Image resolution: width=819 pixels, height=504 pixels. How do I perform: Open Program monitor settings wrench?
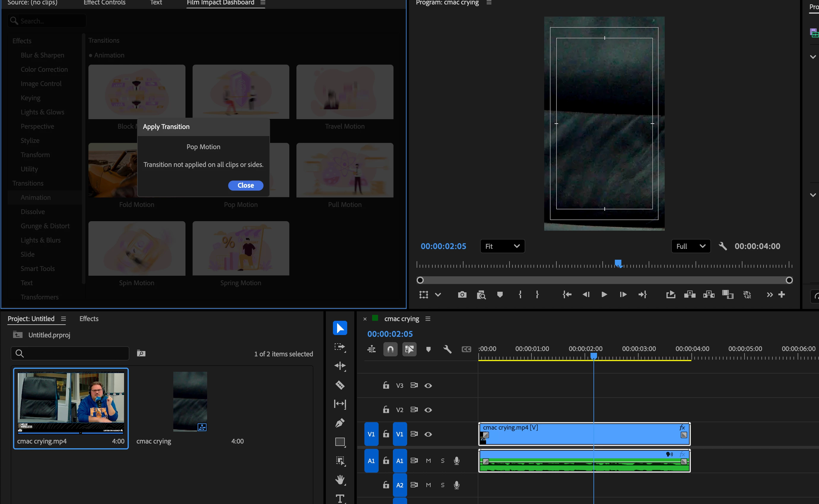[723, 246]
